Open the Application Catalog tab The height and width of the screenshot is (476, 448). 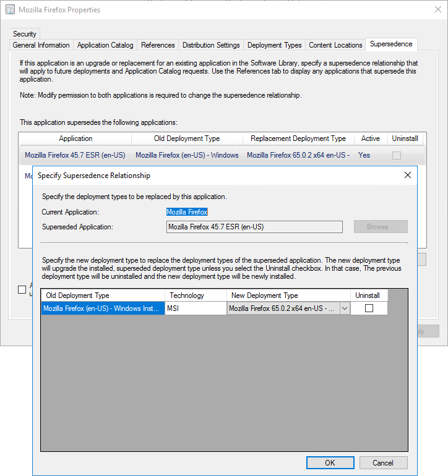click(105, 45)
